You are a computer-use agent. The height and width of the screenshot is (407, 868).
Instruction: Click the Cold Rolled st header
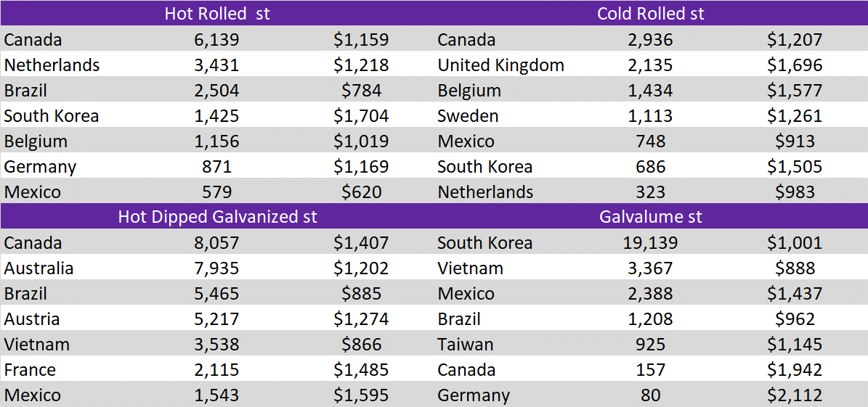coord(650,14)
